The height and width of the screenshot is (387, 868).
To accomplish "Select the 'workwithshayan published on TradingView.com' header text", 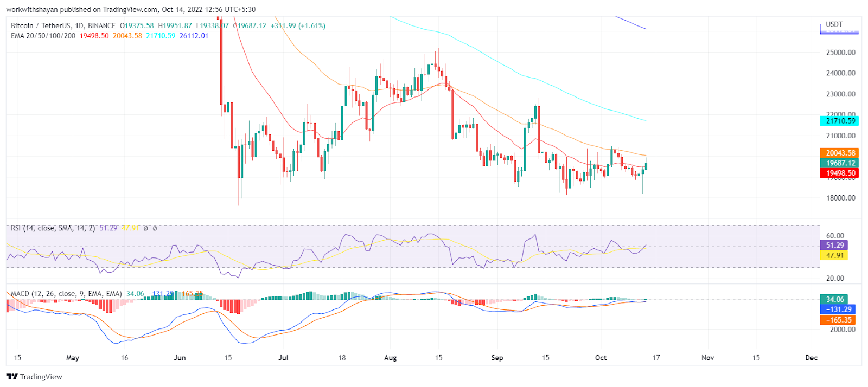I will click(82, 9).
